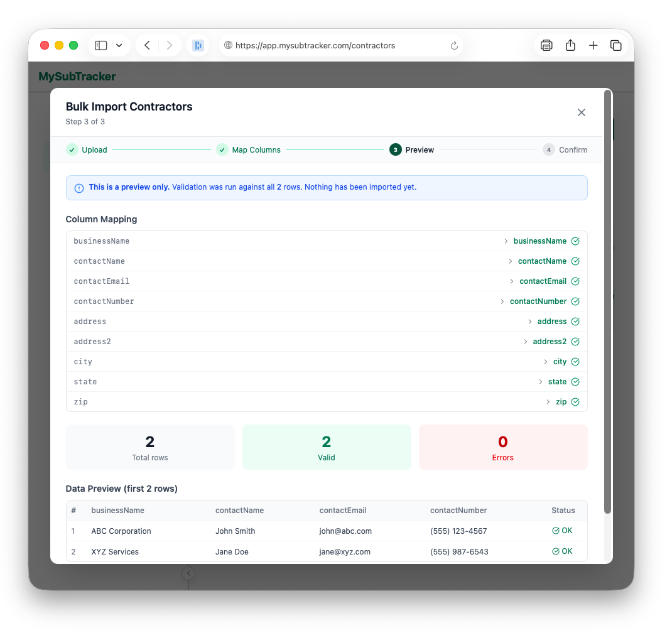Click the collapse arrow below the dialog
Viewport: 672px width, 633px height.
click(188, 574)
